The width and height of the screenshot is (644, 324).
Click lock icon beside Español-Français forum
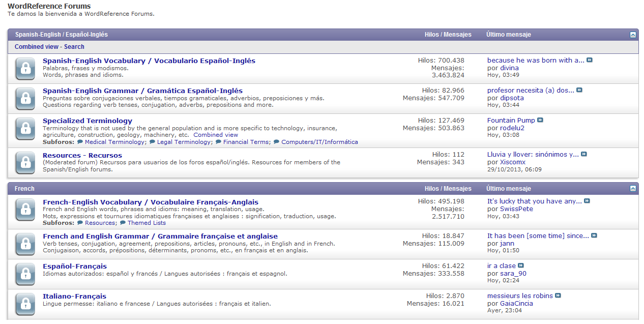click(x=25, y=274)
